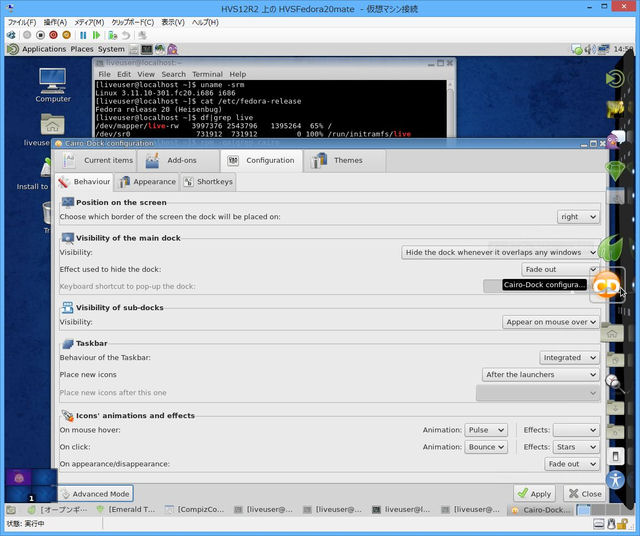640x536 pixels.
Task: Open Hyper-V ファイル(F) menu
Action: (x=22, y=22)
